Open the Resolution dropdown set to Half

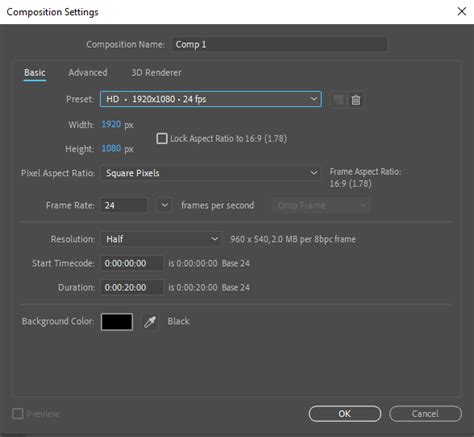161,239
